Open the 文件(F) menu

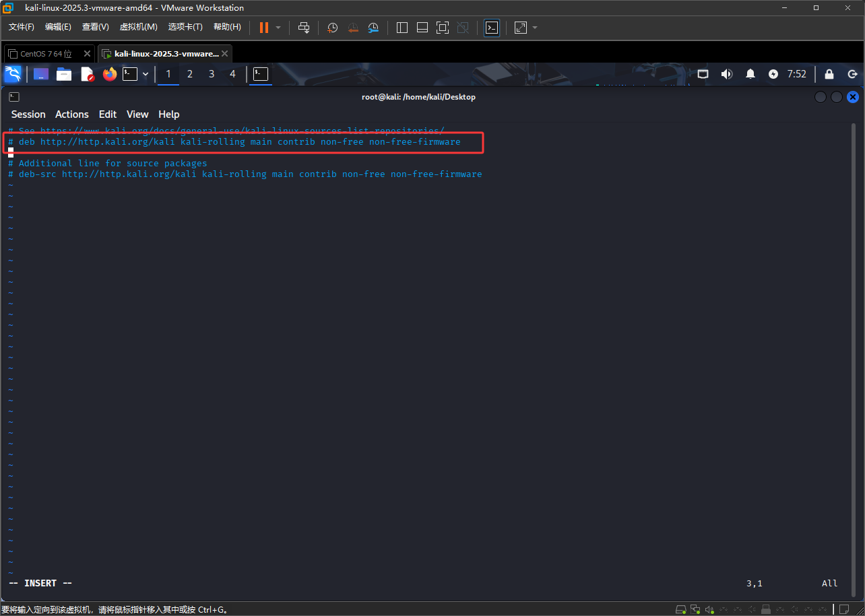(22, 27)
